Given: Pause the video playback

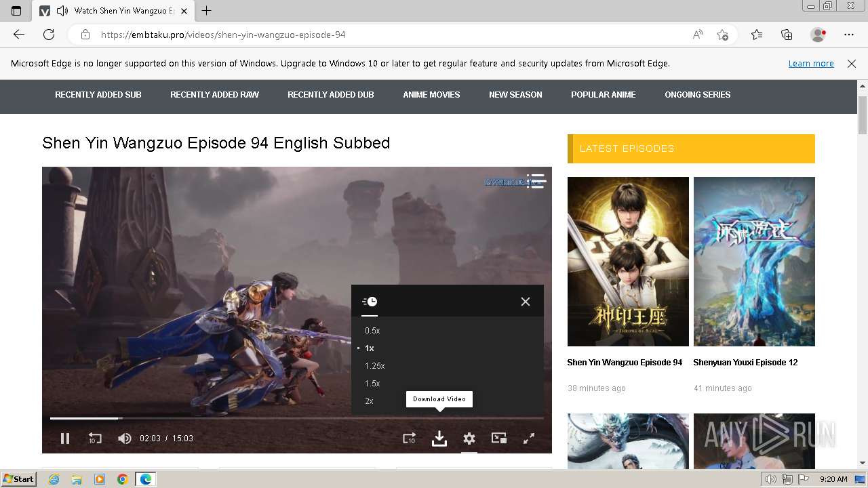Looking at the screenshot, I should (65, 439).
